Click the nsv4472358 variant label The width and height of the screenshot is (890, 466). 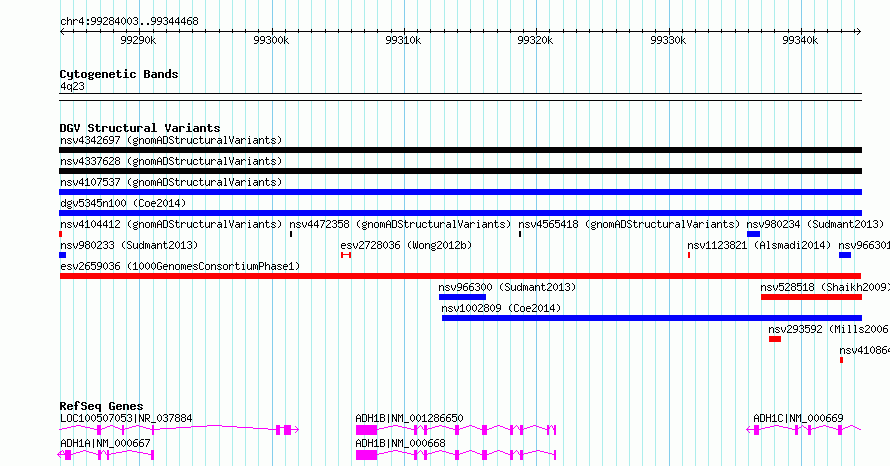click(400, 224)
